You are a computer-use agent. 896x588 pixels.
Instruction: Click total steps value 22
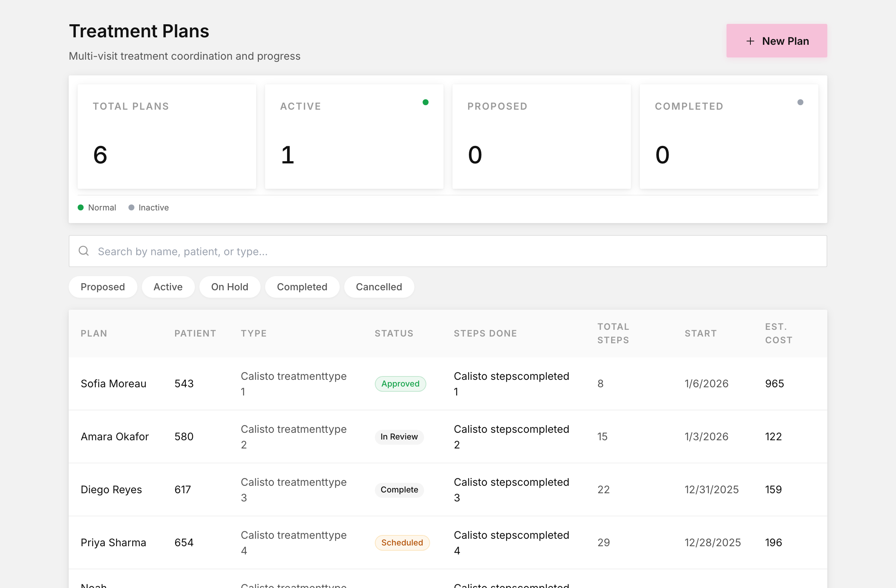point(603,490)
